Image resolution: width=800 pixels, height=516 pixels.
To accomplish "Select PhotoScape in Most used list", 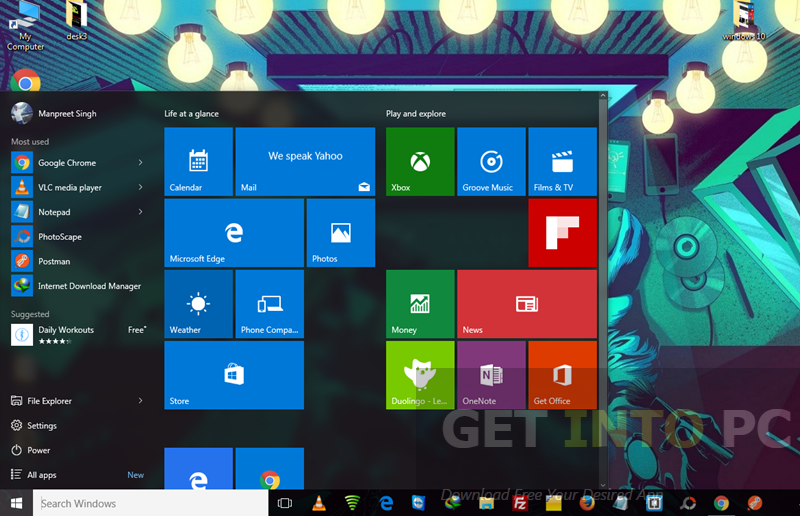I will [60, 237].
